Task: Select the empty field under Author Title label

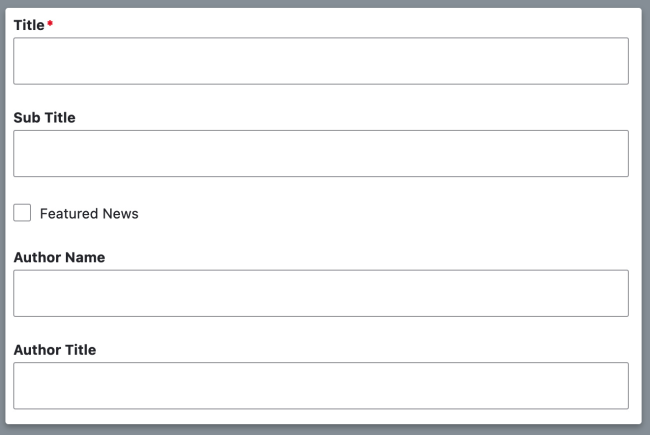Action: tap(320, 385)
